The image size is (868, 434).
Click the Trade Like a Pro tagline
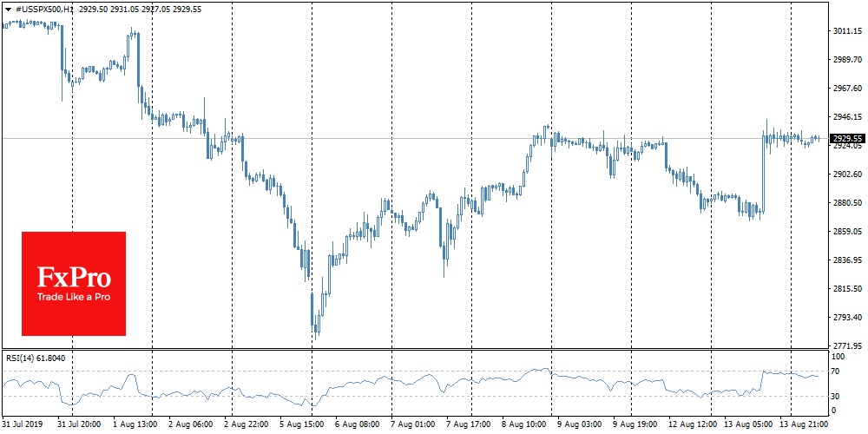pos(74,297)
